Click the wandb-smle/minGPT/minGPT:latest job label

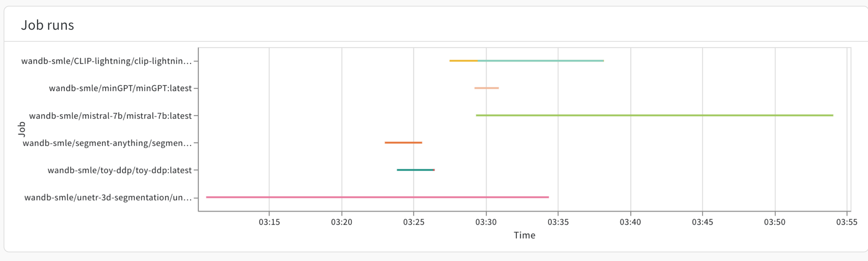point(120,88)
